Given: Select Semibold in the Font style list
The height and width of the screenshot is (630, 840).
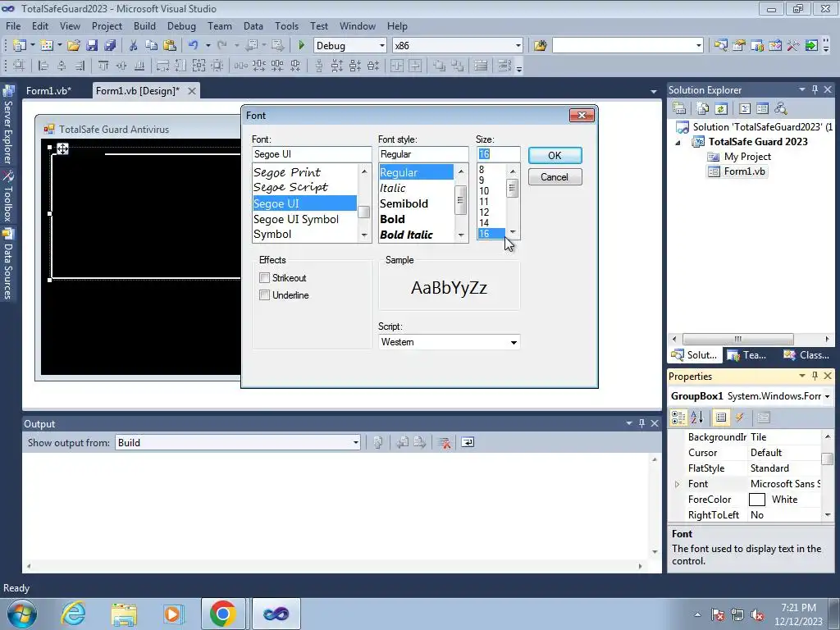Looking at the screenshot, I should click(404, 203).
